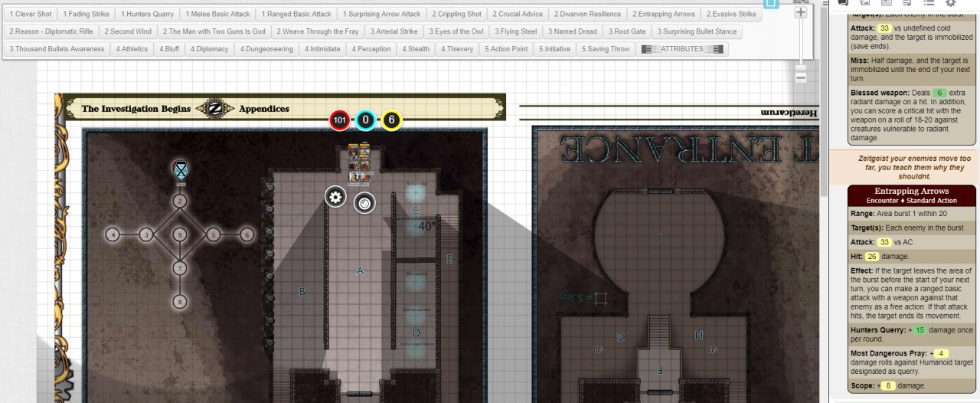Select the character token at the hall entrance
The height and width of the screenshot is (403, 980).
(x=359, y=164)
